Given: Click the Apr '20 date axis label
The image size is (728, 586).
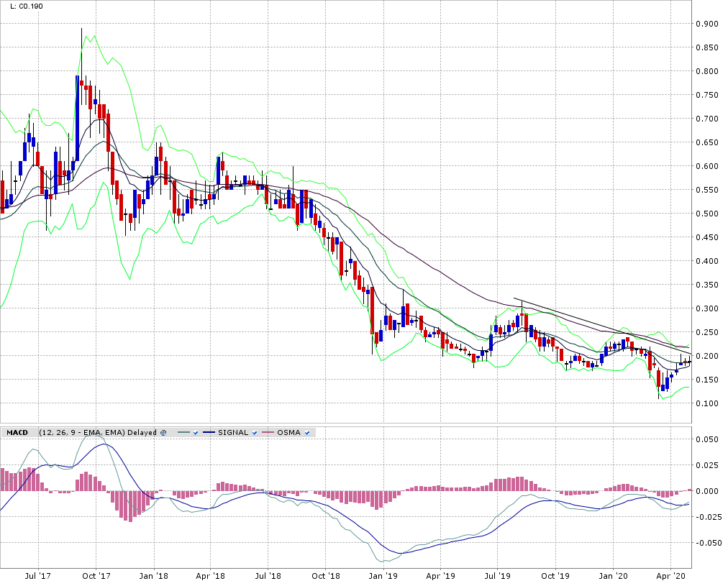Looking at the screenshot, I should pyautogui.click(x=671, y=576).
